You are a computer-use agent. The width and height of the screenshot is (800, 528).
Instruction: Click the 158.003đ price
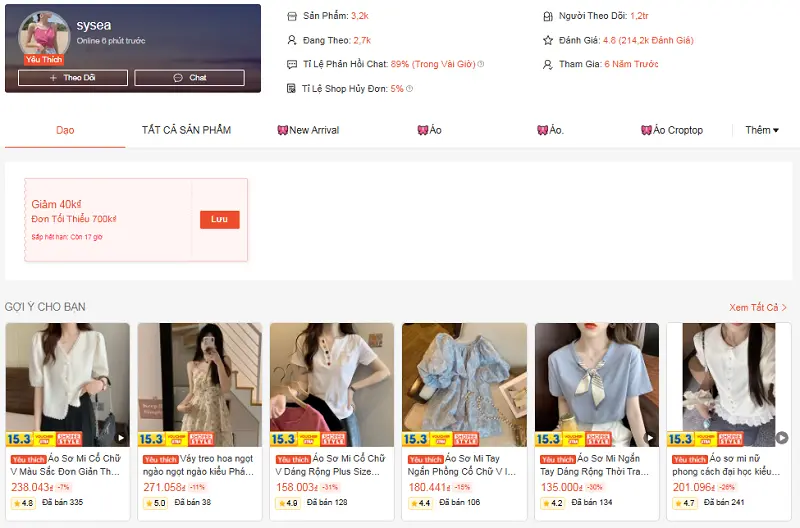click(x=296, y=488)
